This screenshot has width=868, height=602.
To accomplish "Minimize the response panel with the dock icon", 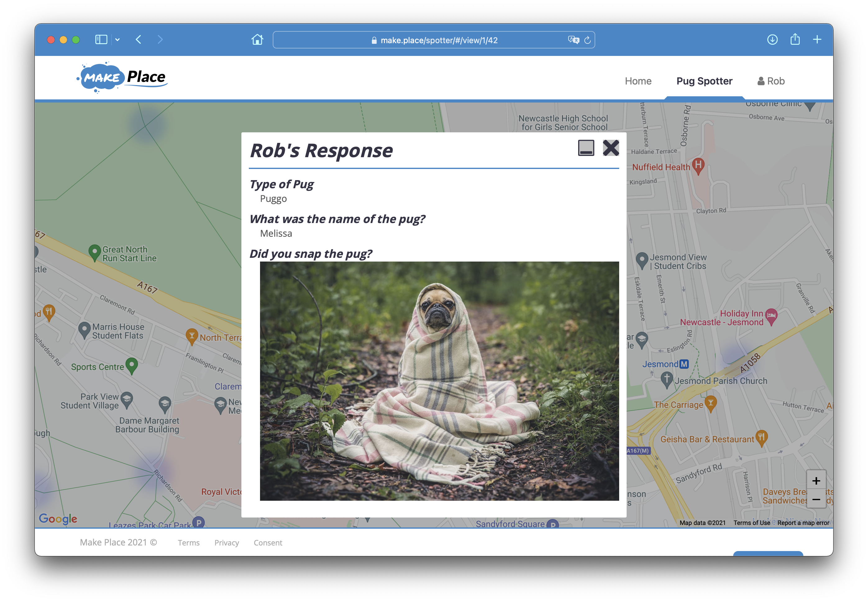I will pos(586,148).
